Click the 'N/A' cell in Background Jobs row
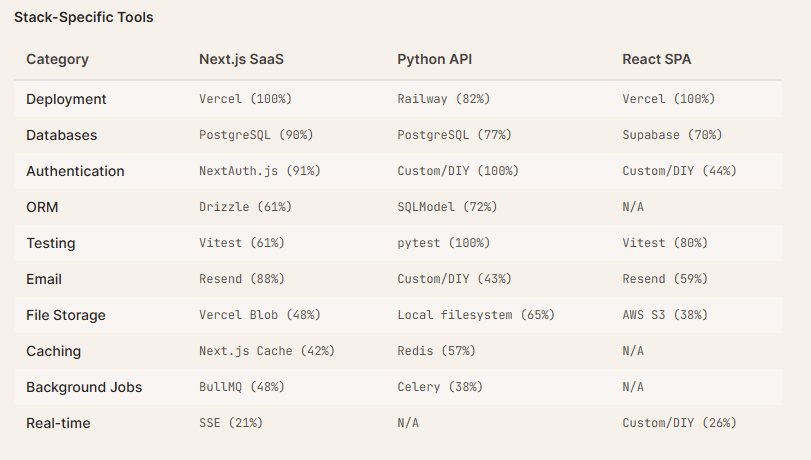This screenshot has height=460, width=811. click(633, 387)
